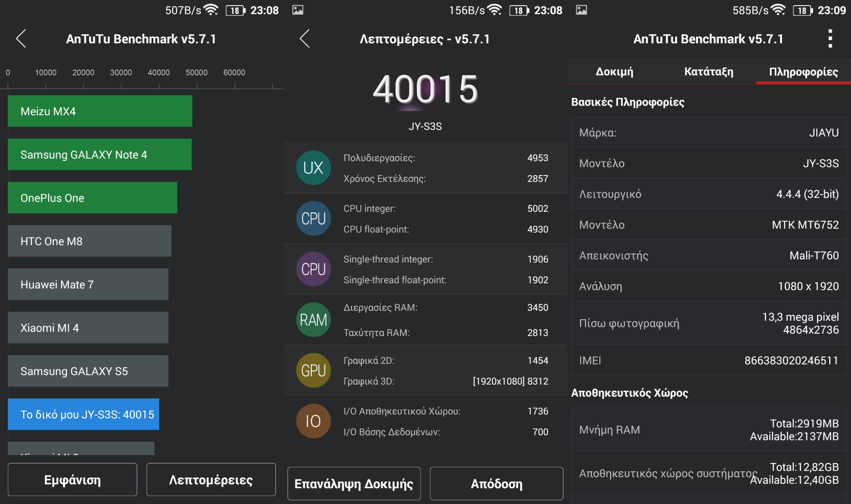Select the Meizu MX4 ranking bar
The width and height of the screenshot is (851, 504).
(100, 111)
